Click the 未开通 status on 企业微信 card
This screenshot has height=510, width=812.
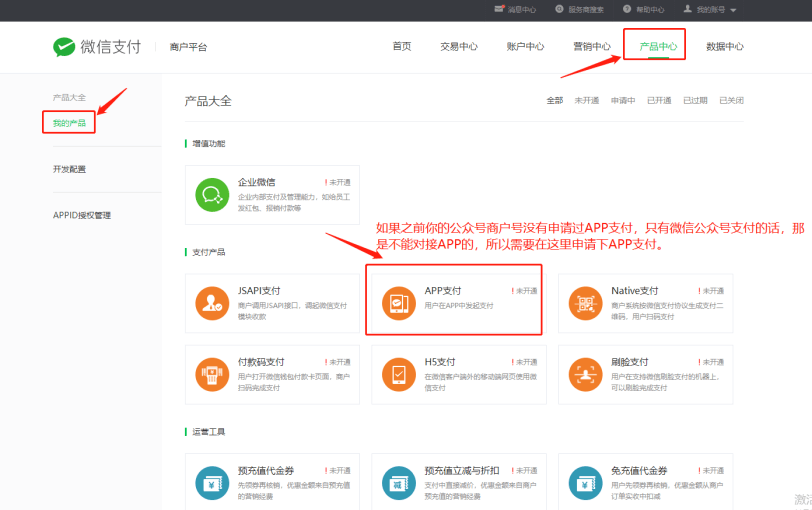(338, 182)
